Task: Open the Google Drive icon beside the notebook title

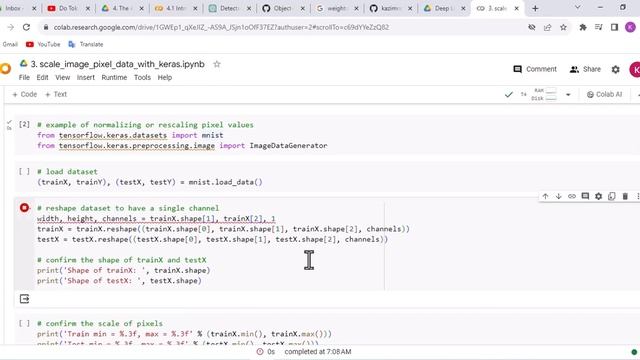Action: click(24, 64)
